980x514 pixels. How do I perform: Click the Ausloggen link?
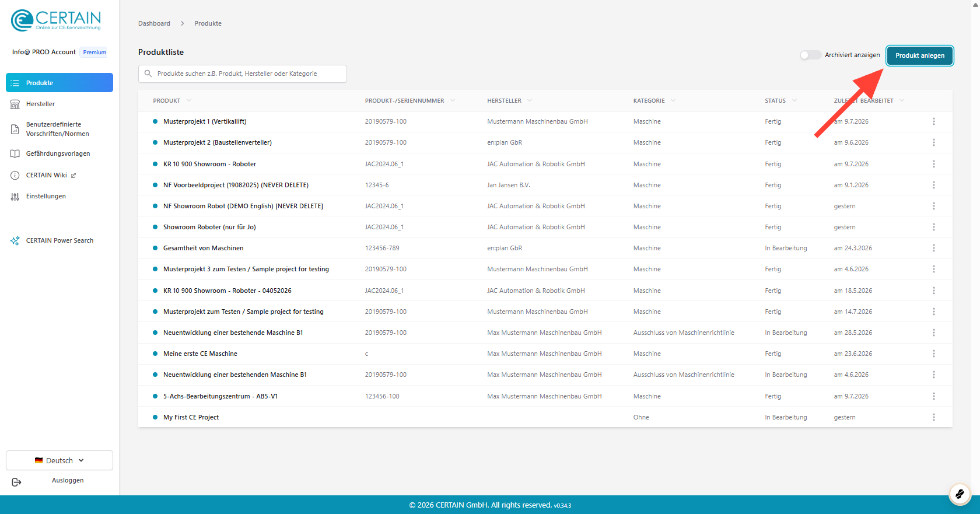68,480
